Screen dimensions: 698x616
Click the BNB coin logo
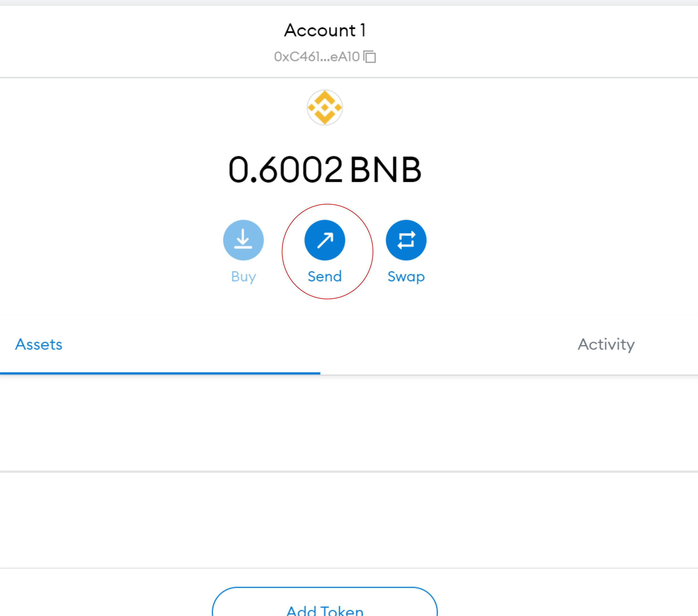pos(324,107)
